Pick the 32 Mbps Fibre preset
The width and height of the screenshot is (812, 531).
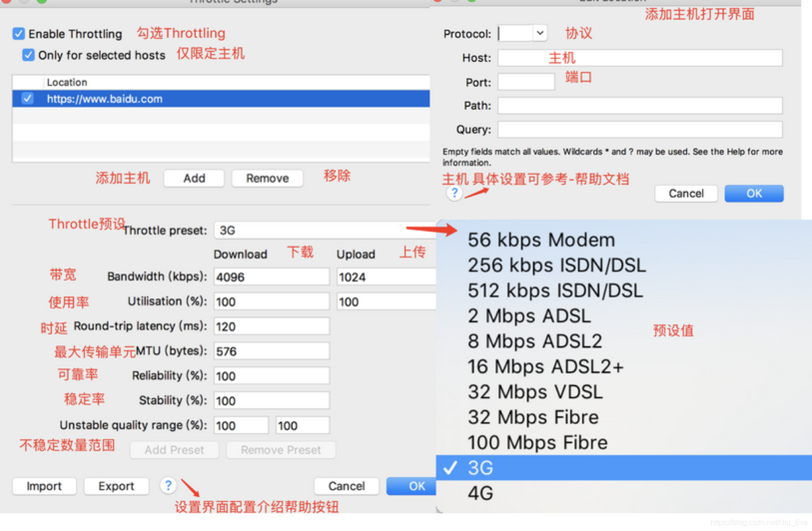pos(624,417)
